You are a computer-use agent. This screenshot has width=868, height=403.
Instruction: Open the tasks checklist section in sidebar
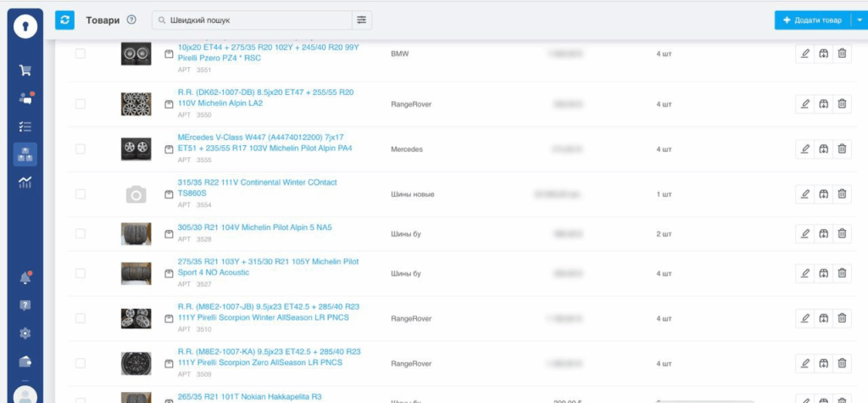point(25,126)
